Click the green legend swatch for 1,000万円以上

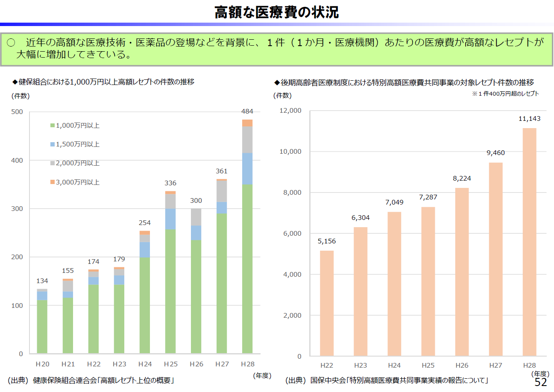(x=53, y=126)
